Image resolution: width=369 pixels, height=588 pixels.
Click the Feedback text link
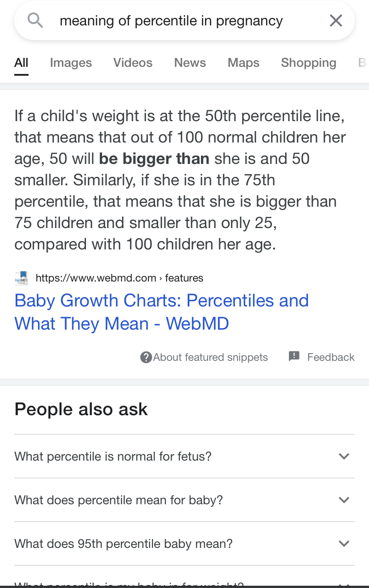click(331, 357)
